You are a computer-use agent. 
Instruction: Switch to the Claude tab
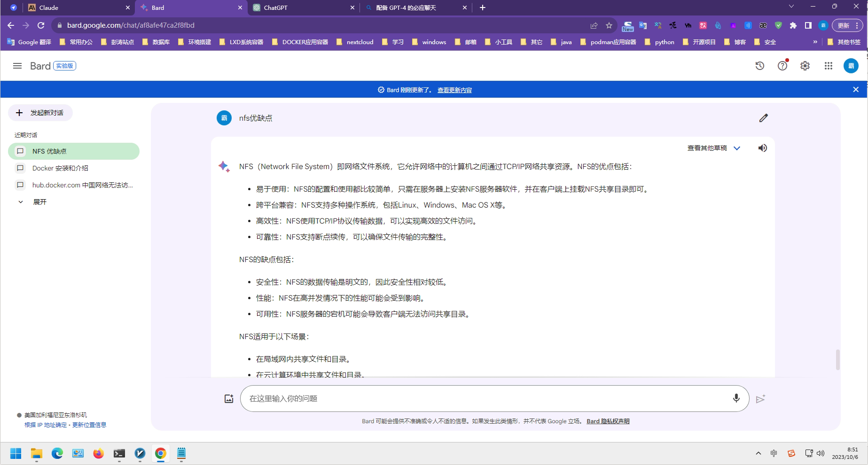tap(79, 8)
